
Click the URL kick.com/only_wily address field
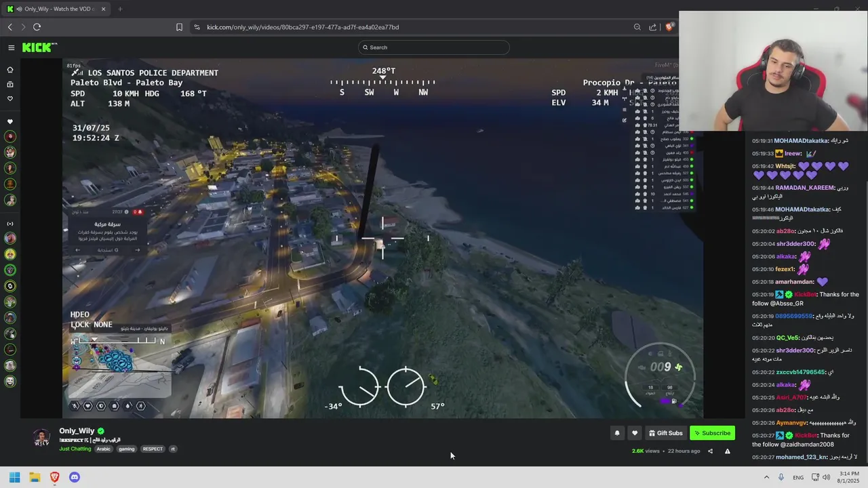point(302,27)
